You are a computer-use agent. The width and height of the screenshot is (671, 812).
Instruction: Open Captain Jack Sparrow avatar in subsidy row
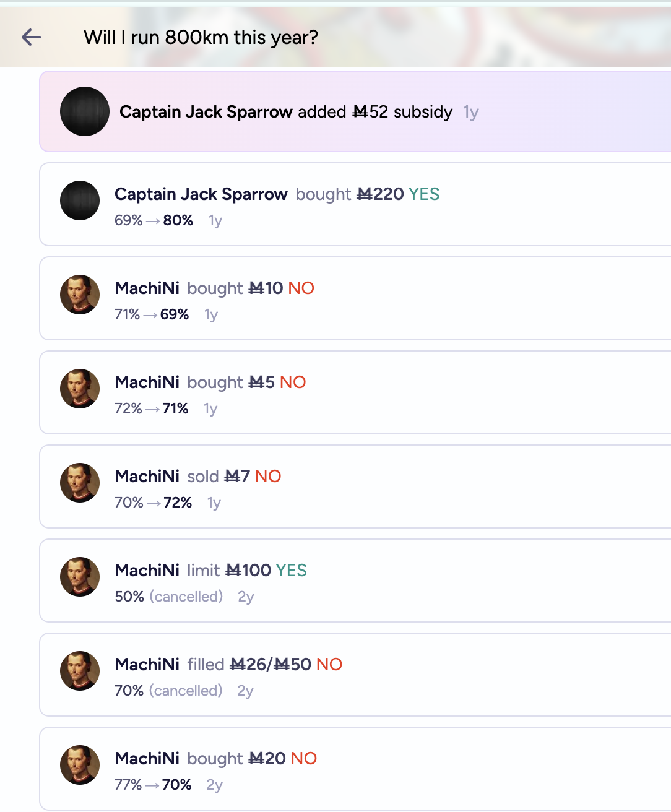coord(85,111)
